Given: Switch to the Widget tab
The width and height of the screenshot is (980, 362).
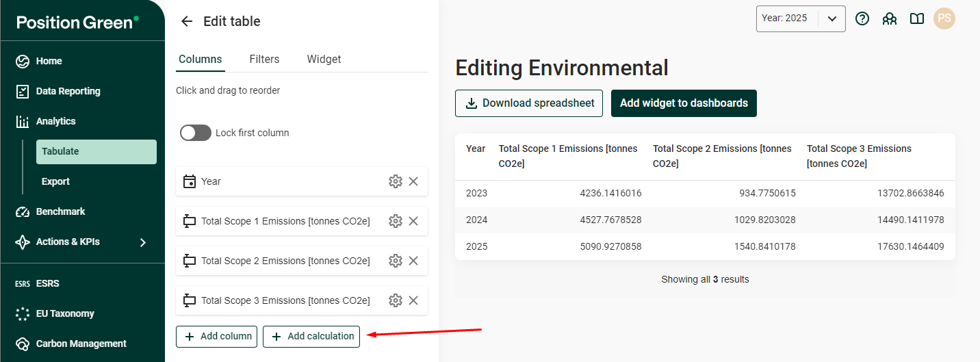Looking at the screenshot, I should click(x=324, y=59).
